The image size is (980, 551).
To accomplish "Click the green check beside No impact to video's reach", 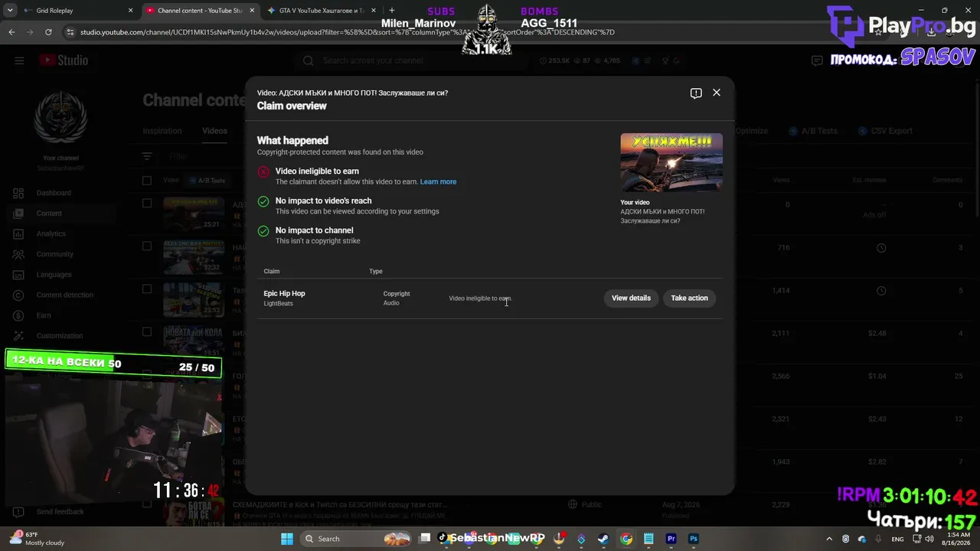I will (x=263, y=201).
